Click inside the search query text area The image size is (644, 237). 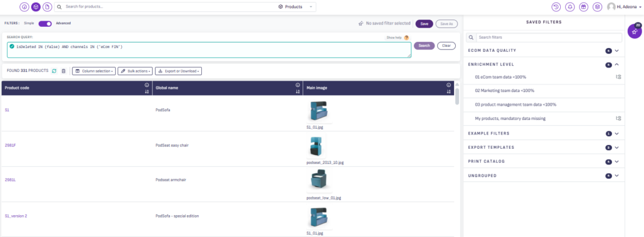[x=209, y=49]
